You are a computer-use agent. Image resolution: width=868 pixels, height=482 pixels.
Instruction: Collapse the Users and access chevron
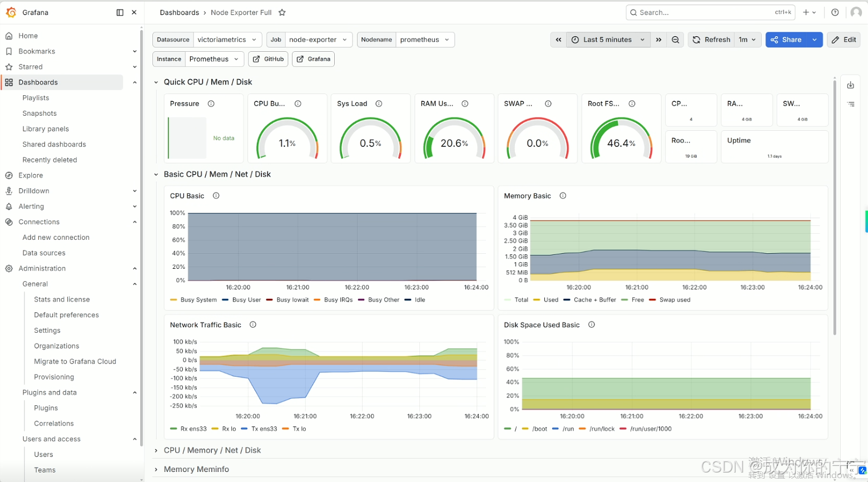coord(135,439)
